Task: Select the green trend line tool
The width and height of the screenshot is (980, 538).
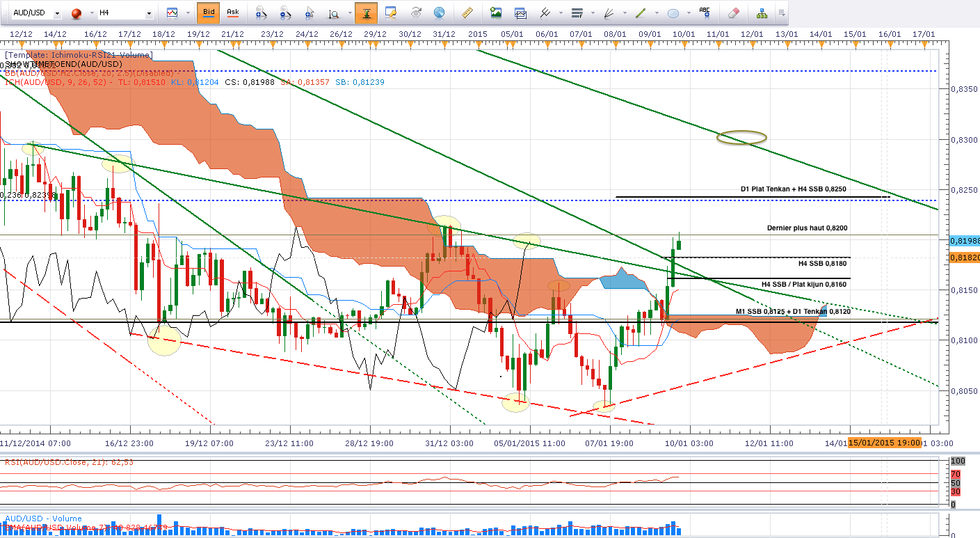Action: tap(641, 13)
